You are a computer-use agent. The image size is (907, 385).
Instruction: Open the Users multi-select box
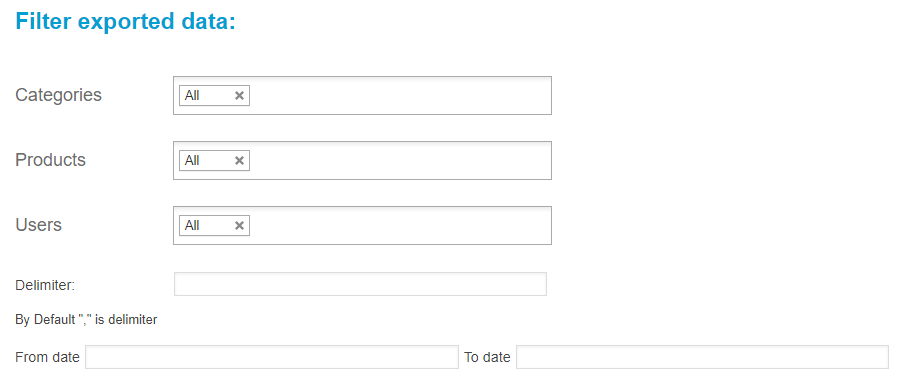[362, 225]
